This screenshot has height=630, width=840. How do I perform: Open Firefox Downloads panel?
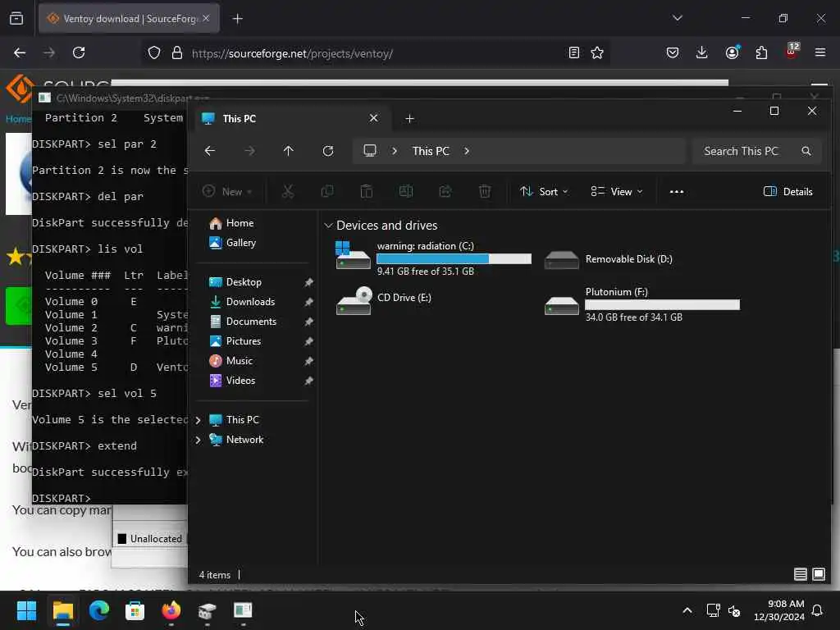pyautogui.click(x=702, y=52)
